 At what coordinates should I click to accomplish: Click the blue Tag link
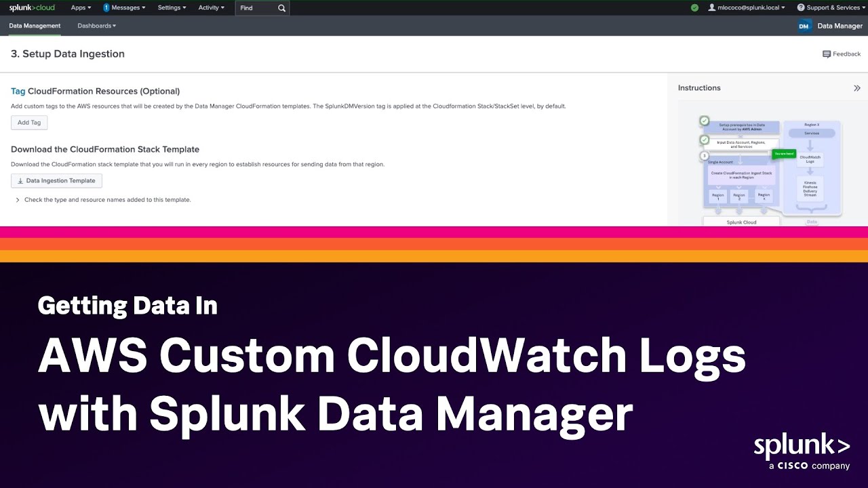coord(18,91)
